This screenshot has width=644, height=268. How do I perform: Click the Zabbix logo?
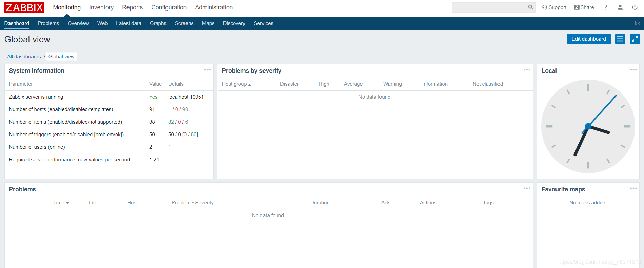[24, 7]
